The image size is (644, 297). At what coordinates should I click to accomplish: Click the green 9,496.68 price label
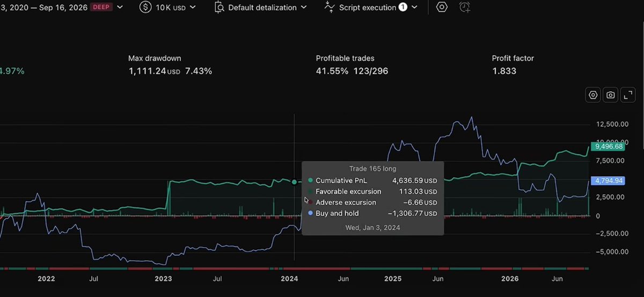pos(609,146)
